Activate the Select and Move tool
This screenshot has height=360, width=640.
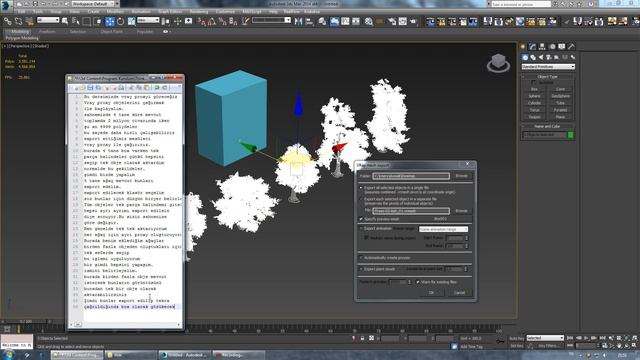[110, 21]
